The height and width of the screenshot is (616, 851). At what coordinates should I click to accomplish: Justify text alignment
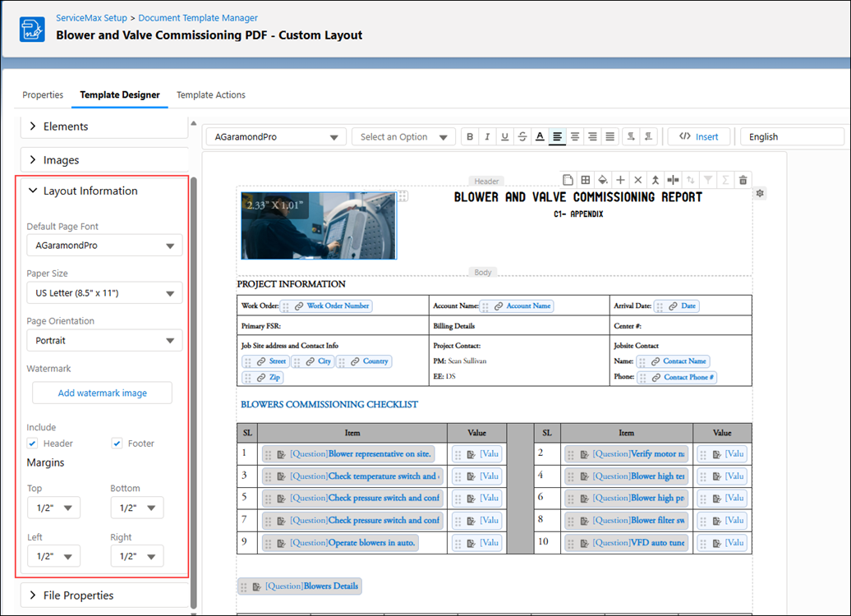610,137
